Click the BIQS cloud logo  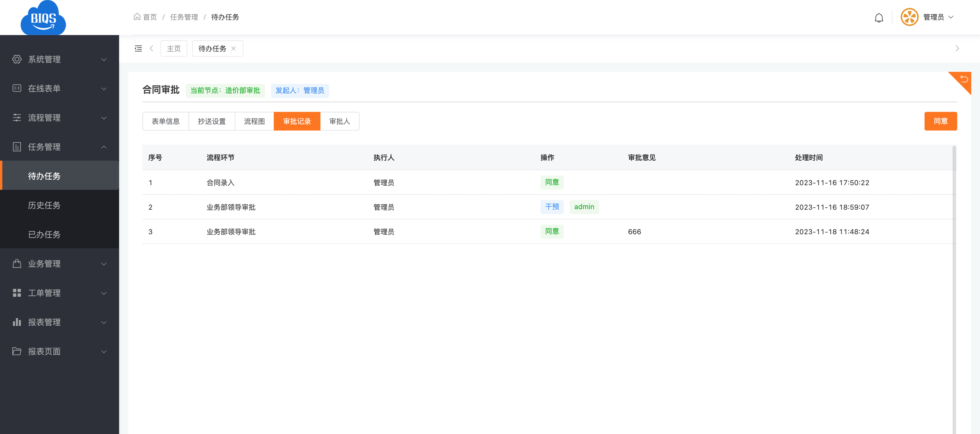point(43,18)
